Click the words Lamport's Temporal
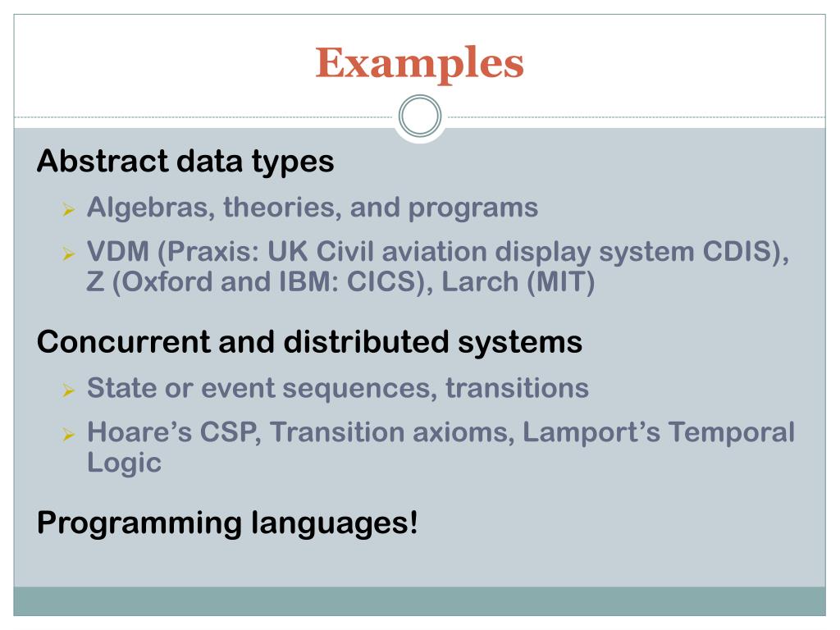This screenshot has width=840, height=630. point(659,433)
